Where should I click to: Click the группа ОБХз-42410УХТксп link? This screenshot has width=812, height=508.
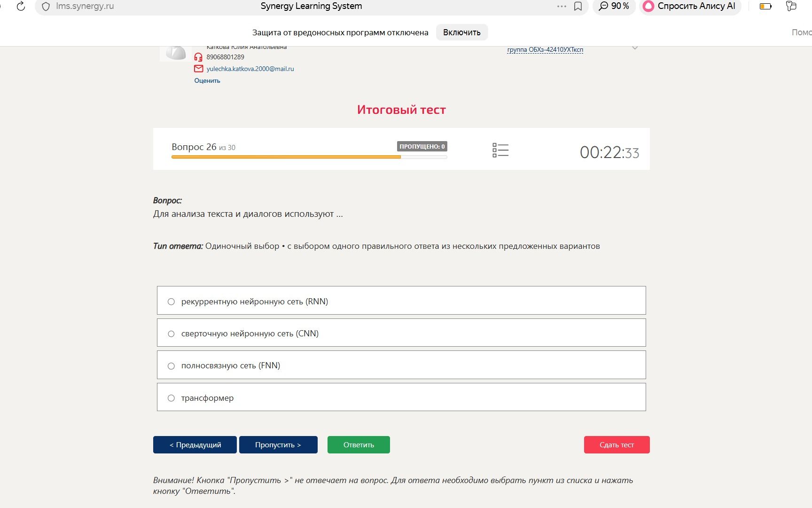click(545, 50)
